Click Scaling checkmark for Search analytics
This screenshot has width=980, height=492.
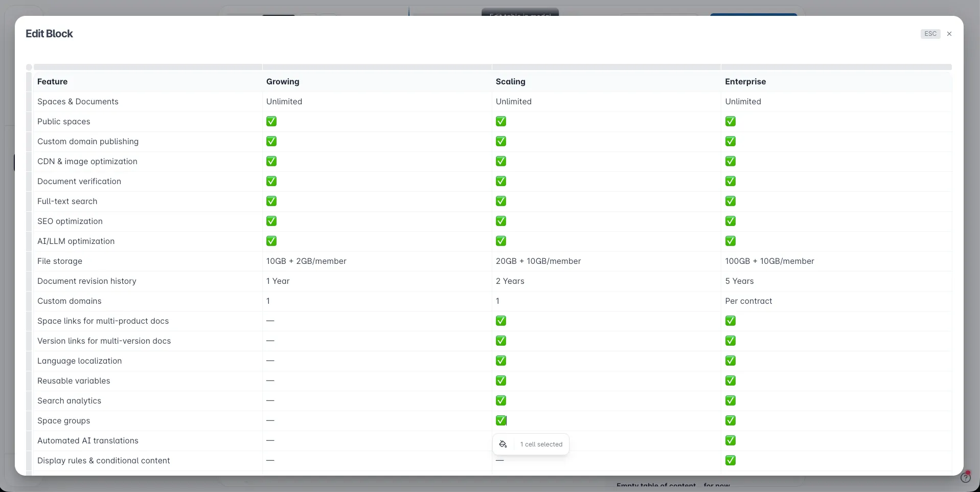pyautogui.click(x=501, y=400)
